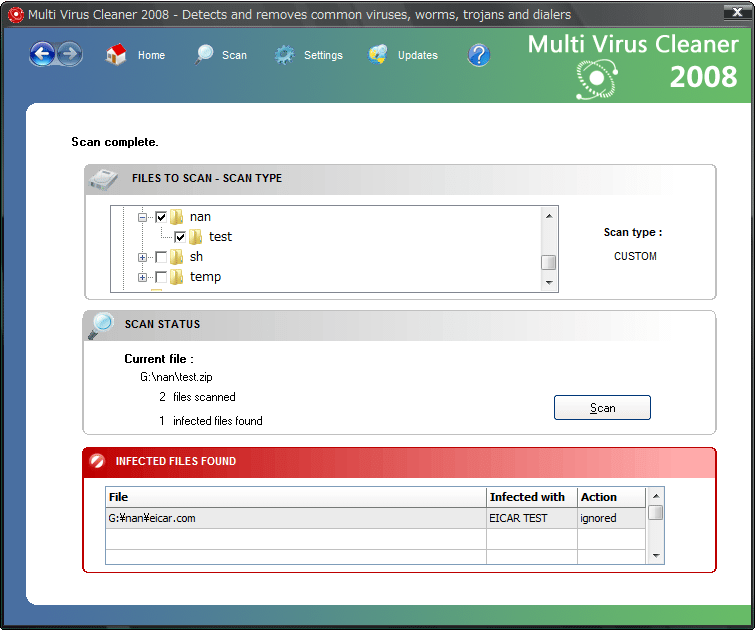Screen dimensions: 755x630
Task: Go back with the blue back arrow
Action: tap(42, 54)
